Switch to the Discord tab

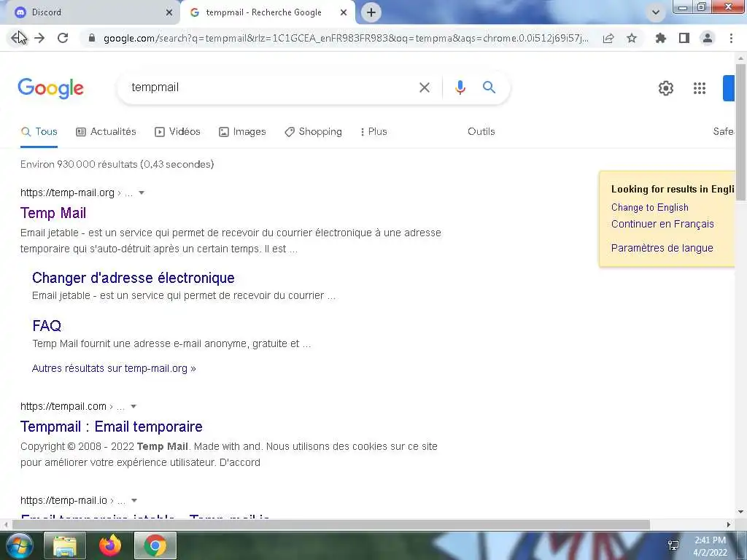[x=90, y=12]
